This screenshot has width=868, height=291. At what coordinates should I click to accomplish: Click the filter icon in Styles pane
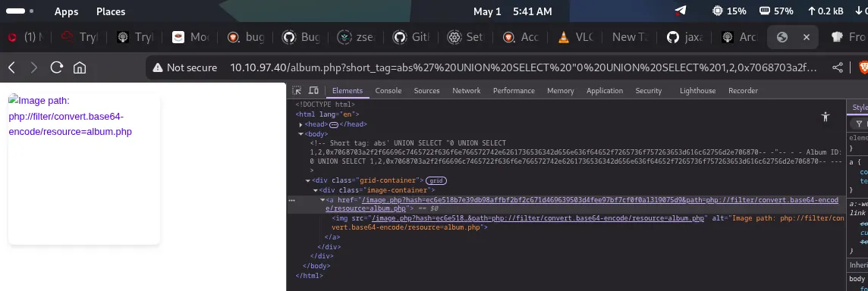point(859,124)
